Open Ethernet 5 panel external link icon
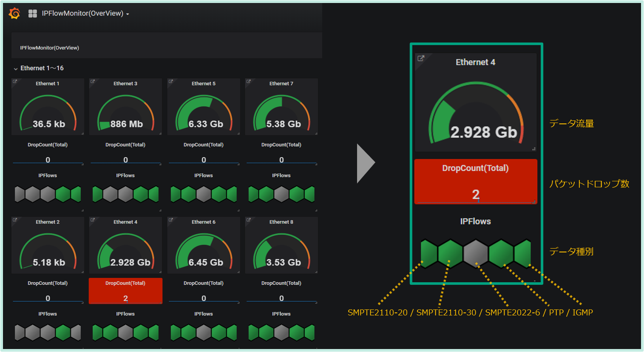This screenshot has width=644, height=352. click(171, 81)
